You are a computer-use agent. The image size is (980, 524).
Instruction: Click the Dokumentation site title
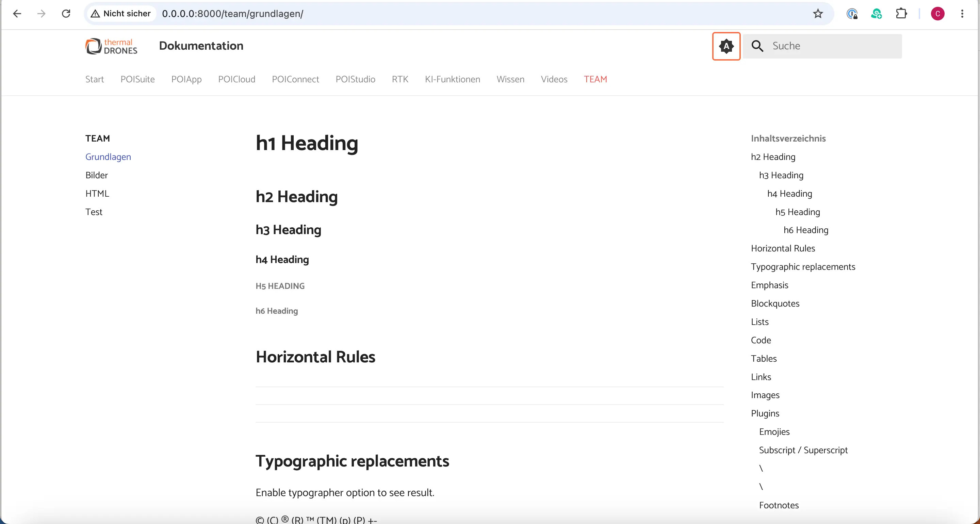pos(201,46)
